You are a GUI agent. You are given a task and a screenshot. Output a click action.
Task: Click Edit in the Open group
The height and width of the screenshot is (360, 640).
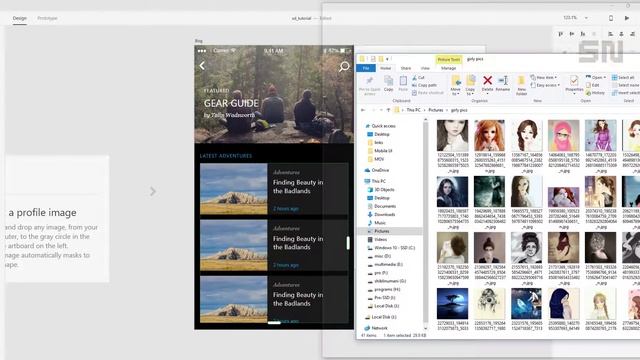(593, 85)
